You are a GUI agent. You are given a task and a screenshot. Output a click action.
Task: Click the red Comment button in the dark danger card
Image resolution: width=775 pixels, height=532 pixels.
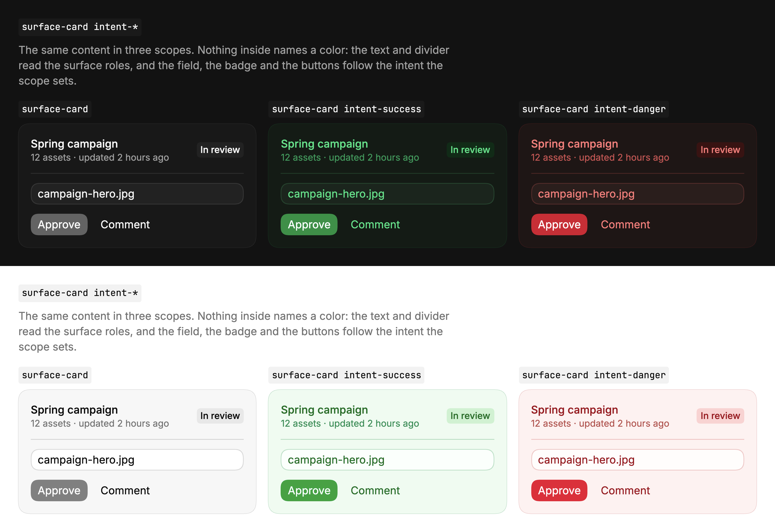point(625,224)
